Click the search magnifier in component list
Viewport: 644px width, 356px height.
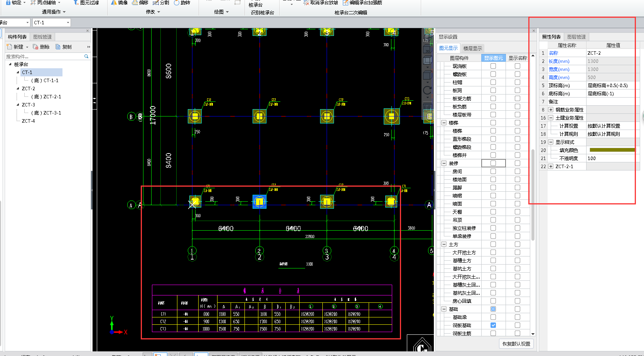pyautogui.click(x=86, y=56)
